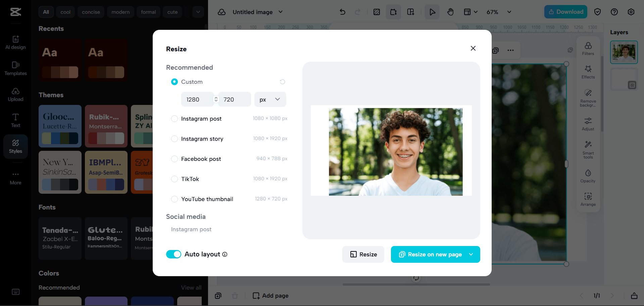Apply Glooc Lucette theme card
Image resolution: width=644 pixels, height=306 pixels.
(x=60, y=126)
